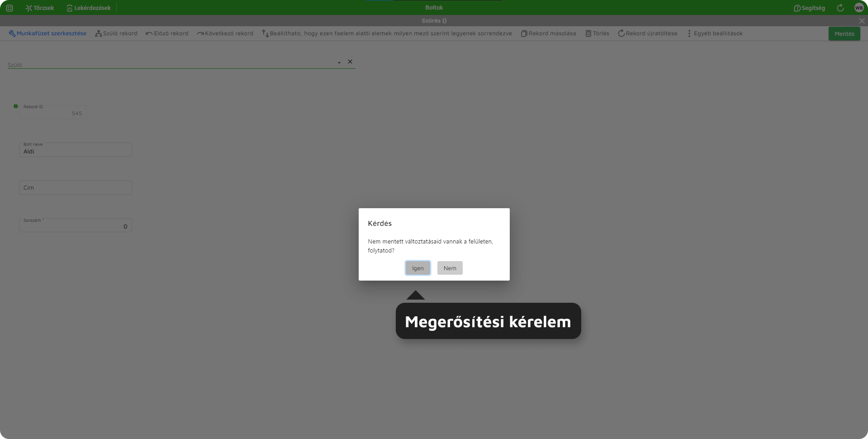Open the WB user avatar
868x439 pixels.
(x=859, y=8)
